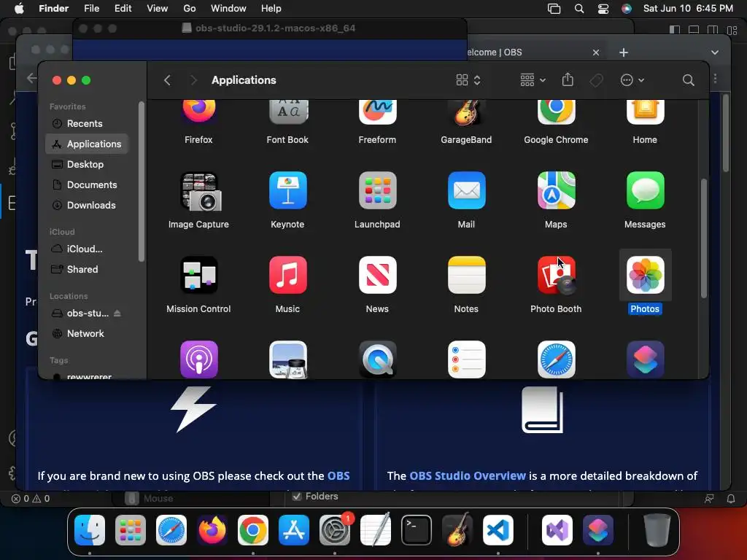Open System Settings from the Dock
The width and height of the screenshot is (747, 560).
[335, 530]
